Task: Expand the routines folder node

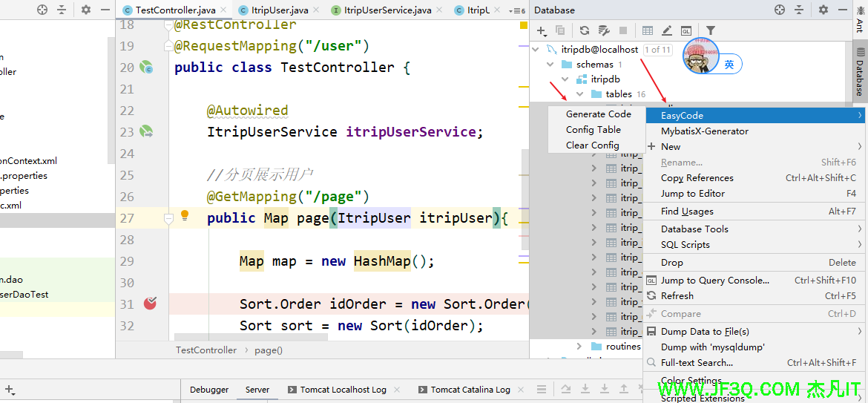Action: click(579, 347)
